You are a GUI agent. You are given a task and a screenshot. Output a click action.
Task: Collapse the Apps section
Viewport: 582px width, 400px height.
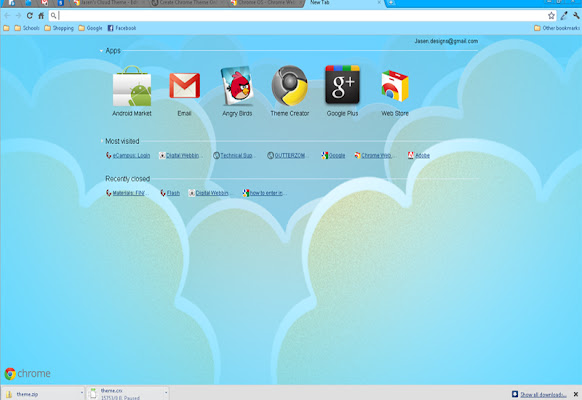pos(101,50)
